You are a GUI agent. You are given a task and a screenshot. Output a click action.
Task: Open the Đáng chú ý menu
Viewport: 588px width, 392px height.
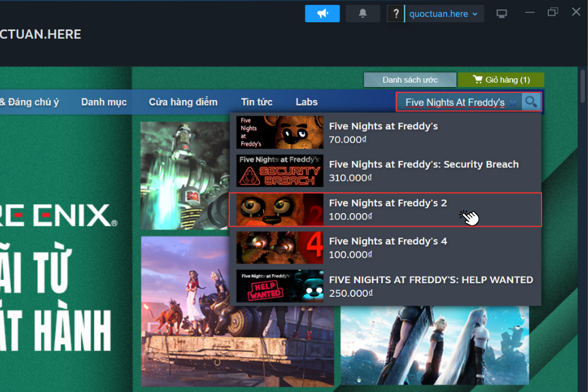tap(29, 102)
